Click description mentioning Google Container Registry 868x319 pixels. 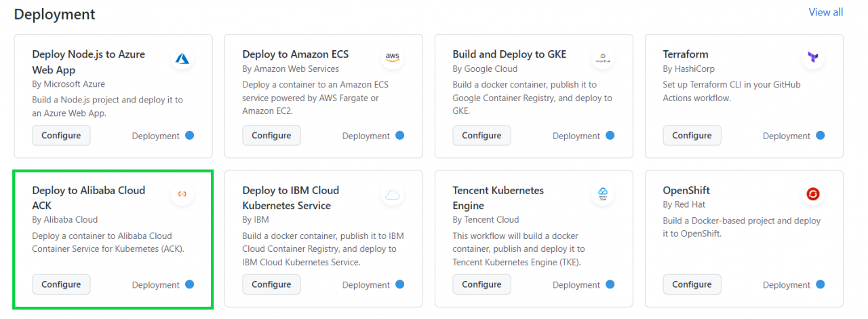click(x=532, y=98)
